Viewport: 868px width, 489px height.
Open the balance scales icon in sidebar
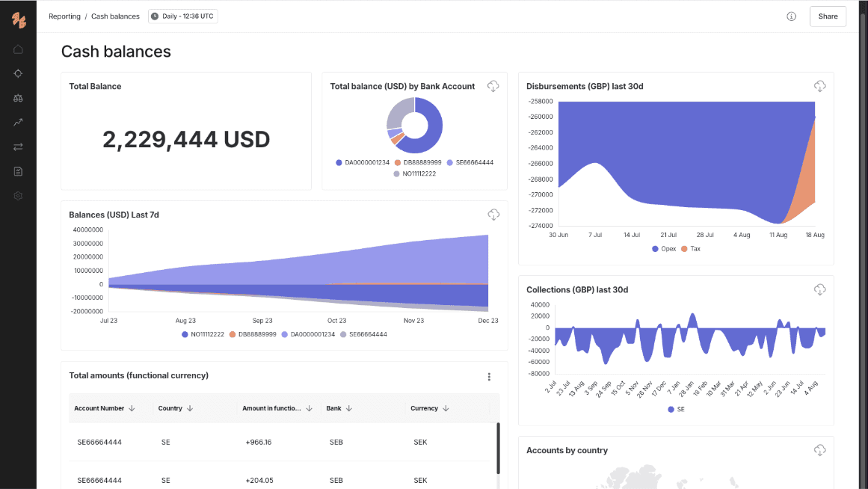pyautogui.click(x=18, y=98)
